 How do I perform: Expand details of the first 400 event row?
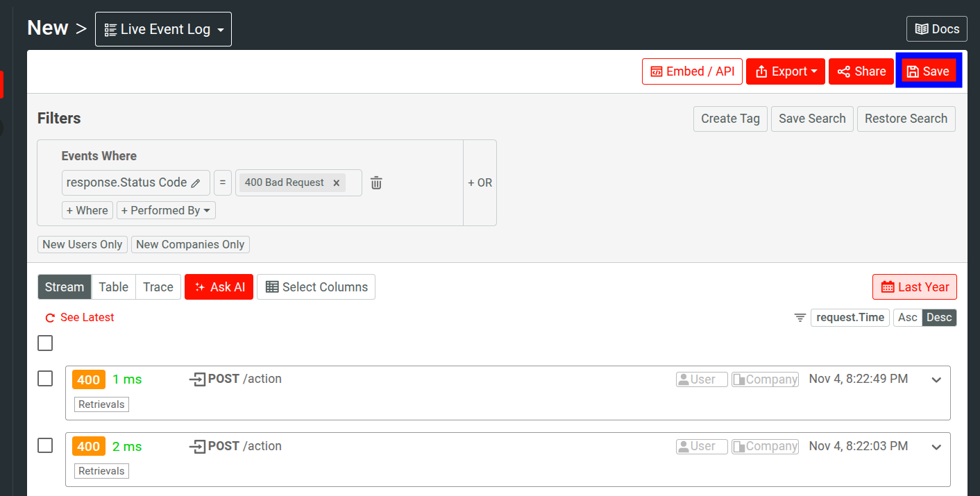click(x=936, y=379)
